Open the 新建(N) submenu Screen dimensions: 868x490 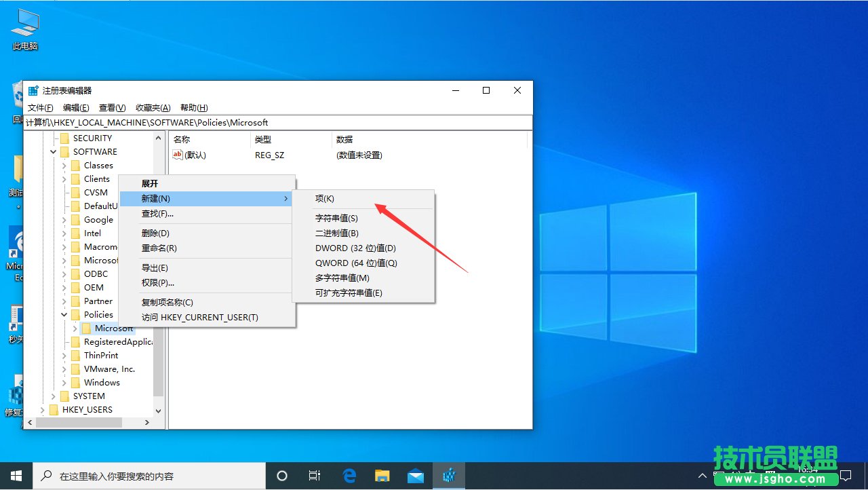(156, 198)
